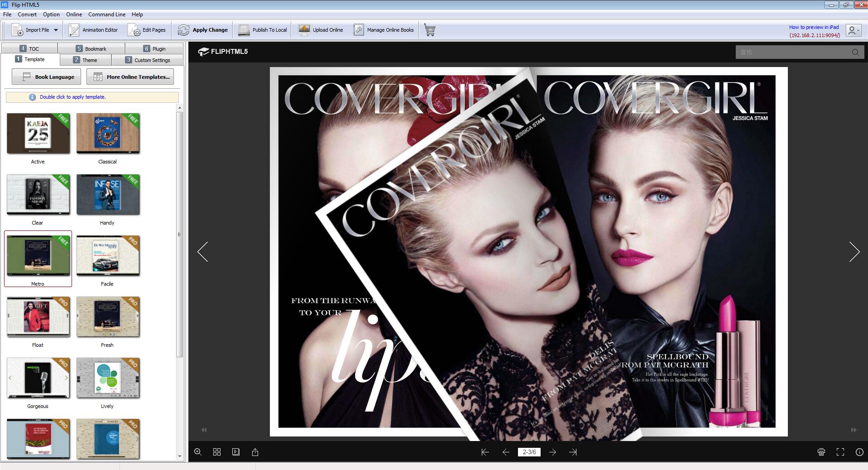This screenshot has height=470, width=868.
Task: Click the Apply Change icon
Action: click(x=202, y=30)
